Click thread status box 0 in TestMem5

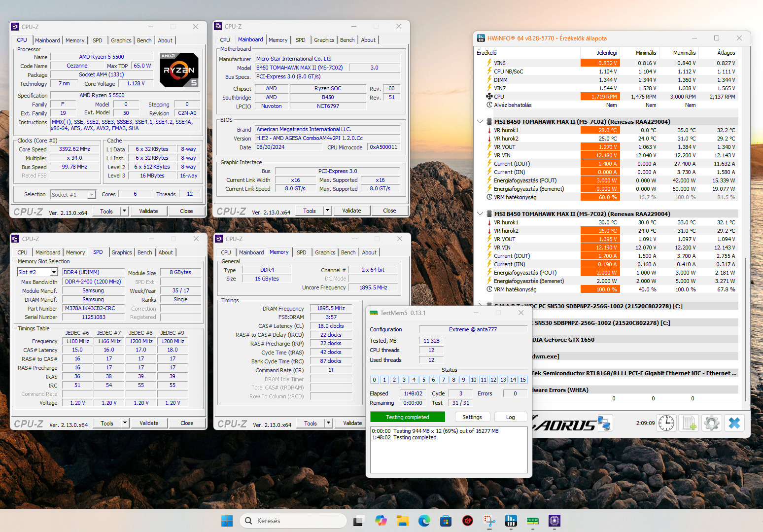pyautogui.click(x=374, y=380)
